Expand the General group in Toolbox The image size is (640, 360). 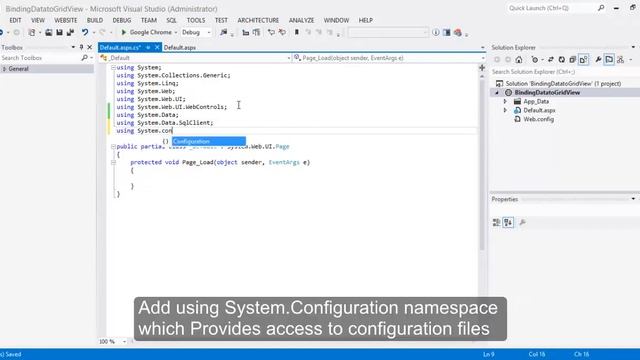coord(4,69)
